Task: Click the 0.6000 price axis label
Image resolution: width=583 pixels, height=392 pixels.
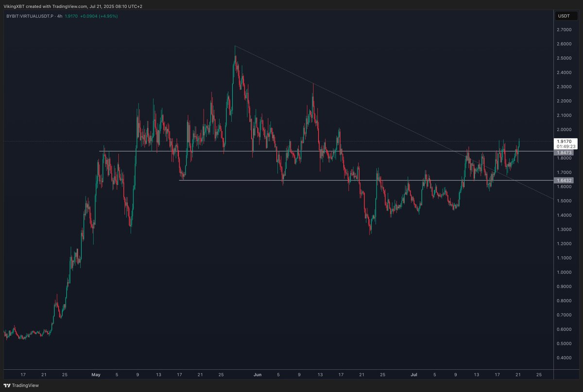Action: click(564, 329)
